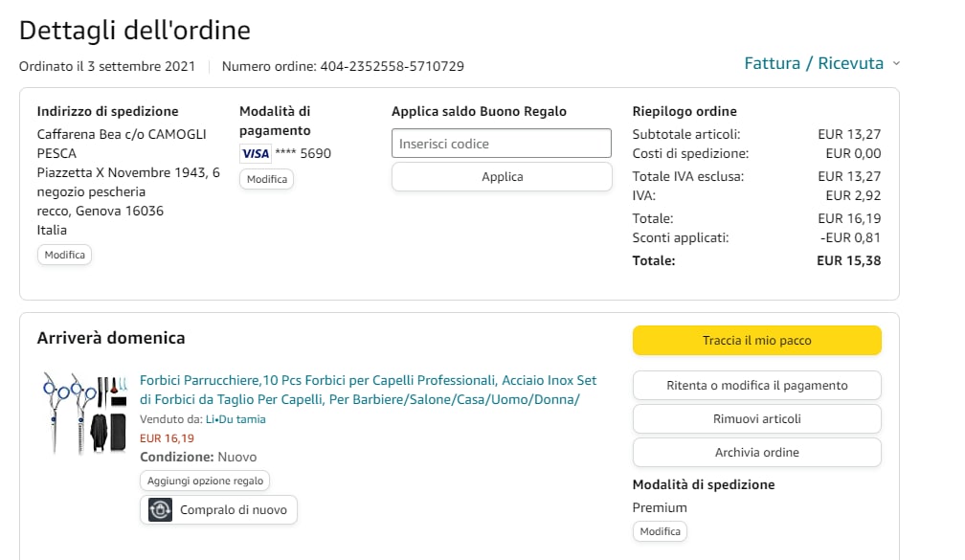Click the order number 404-2352558-5710729
Viewport: 965px width, 560px height.
point(393,66)
